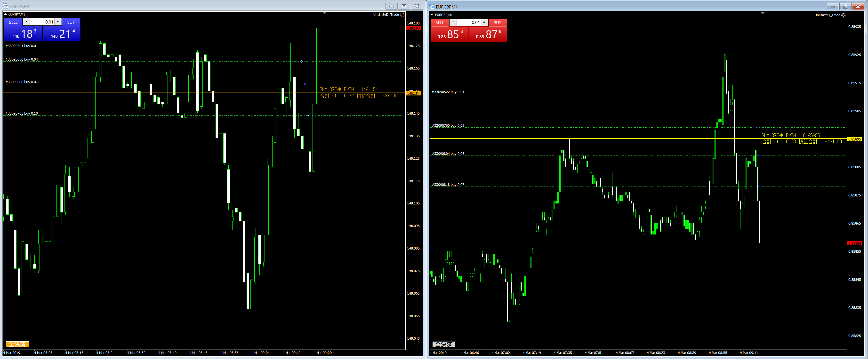This screenshot has height=359, width=868.
Task: Click UnLimiteD_Trade smiley icon on GBPJPY chart
Action: click(402, 15)
